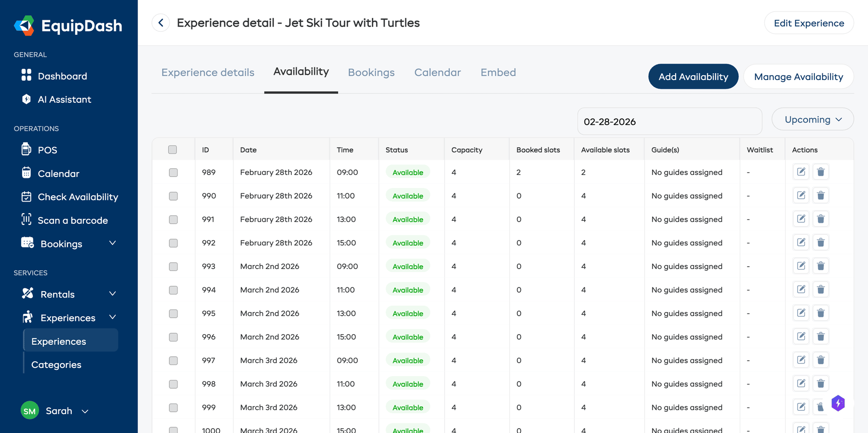Click 'March 2nd 2026' in row 996

pos(270,337)
